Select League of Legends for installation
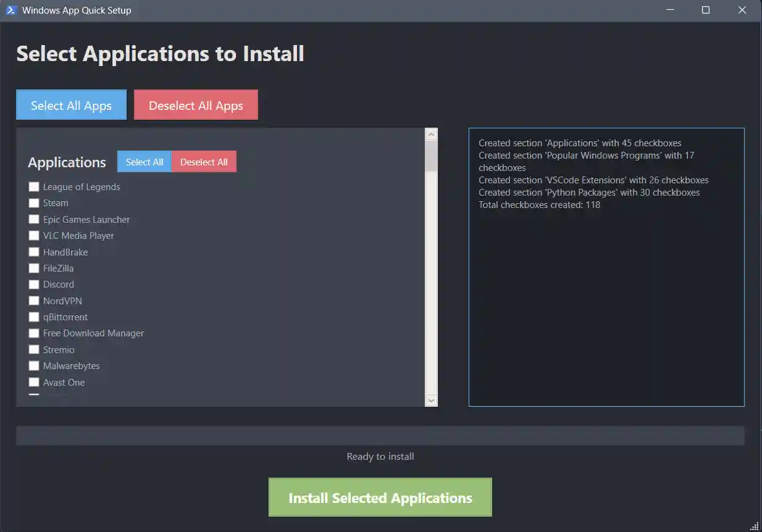Viewport: 762px width, 532px height. [34, 186]
